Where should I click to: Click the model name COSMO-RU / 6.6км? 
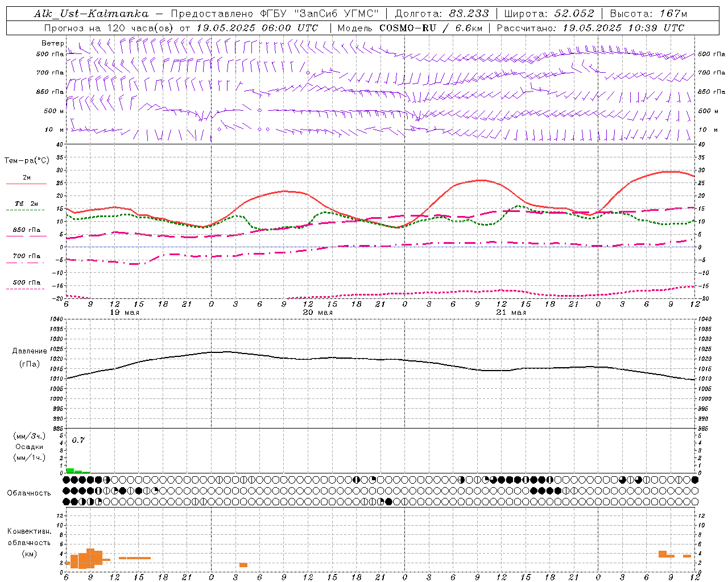[431, 28]
